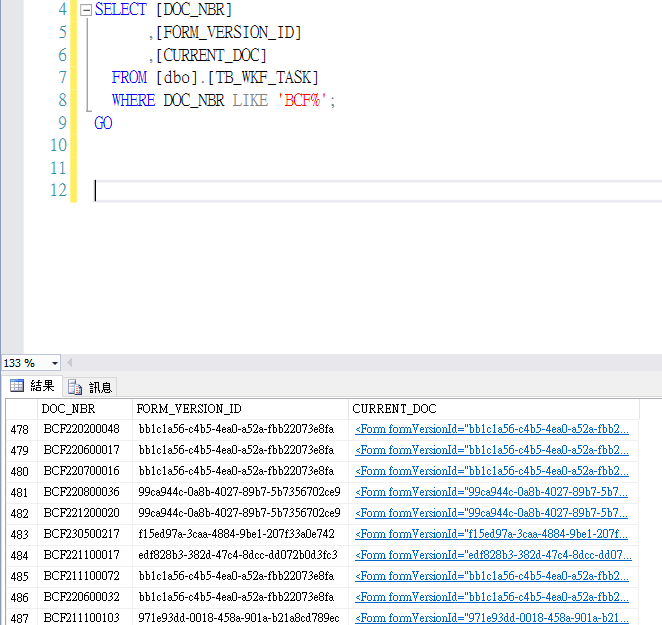The height and width of the screenshot is (625, 662).
Task: Click [FORM_VERSION_ID] in the query editor
Action: click(228, 33)
